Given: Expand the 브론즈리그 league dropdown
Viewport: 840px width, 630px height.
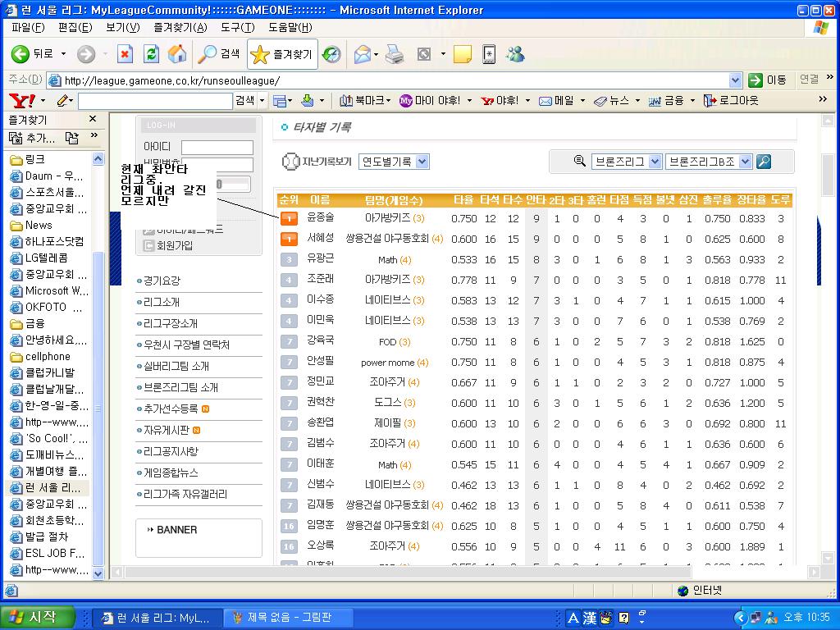Looking at the screenshot, I should [626, 162].
